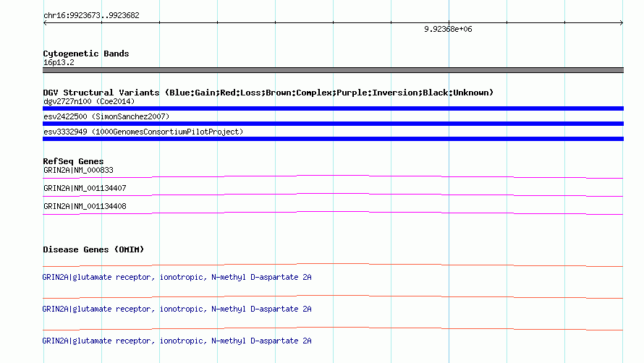644x363 pixels.
Task: Select the Disease Genes (OMIM) track heading
Action: tap(93, 249)
